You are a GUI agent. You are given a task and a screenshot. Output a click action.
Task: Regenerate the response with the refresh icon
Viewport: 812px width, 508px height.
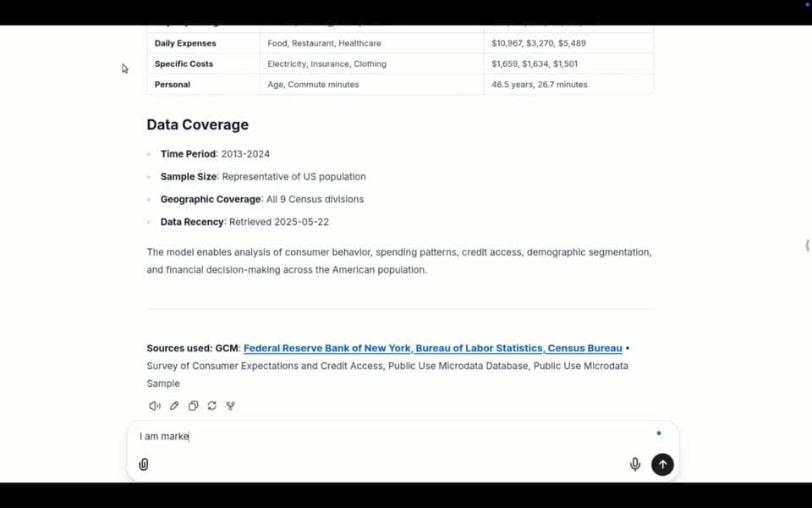click(x=211, y=406)
